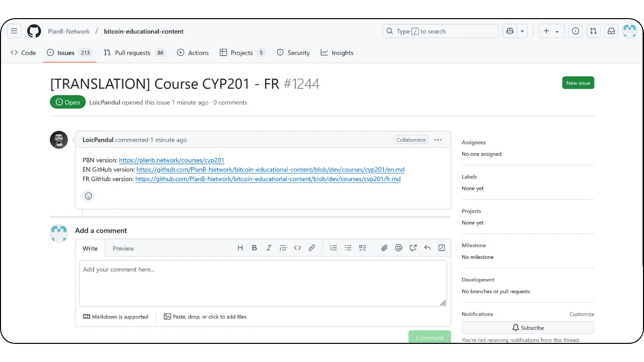Attach files using the paperclip icon
This screenshot has height=362, width=644.
coord(384,248)
